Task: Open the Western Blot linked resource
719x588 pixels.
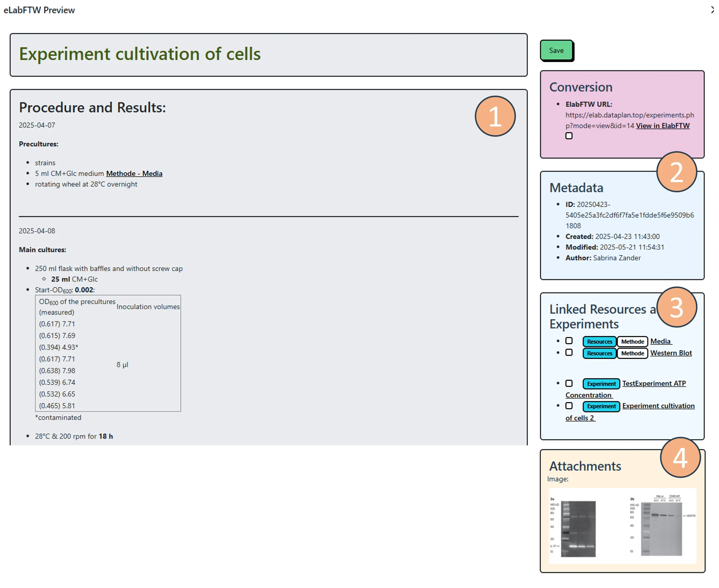Action: click(670, 353)
